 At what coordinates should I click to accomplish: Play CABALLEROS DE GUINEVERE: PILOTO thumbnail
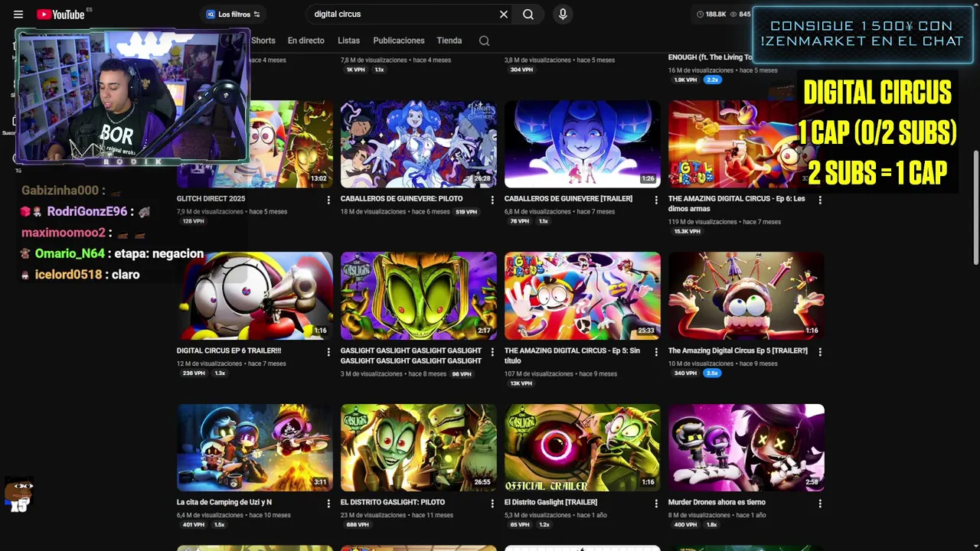coord(419,144)
